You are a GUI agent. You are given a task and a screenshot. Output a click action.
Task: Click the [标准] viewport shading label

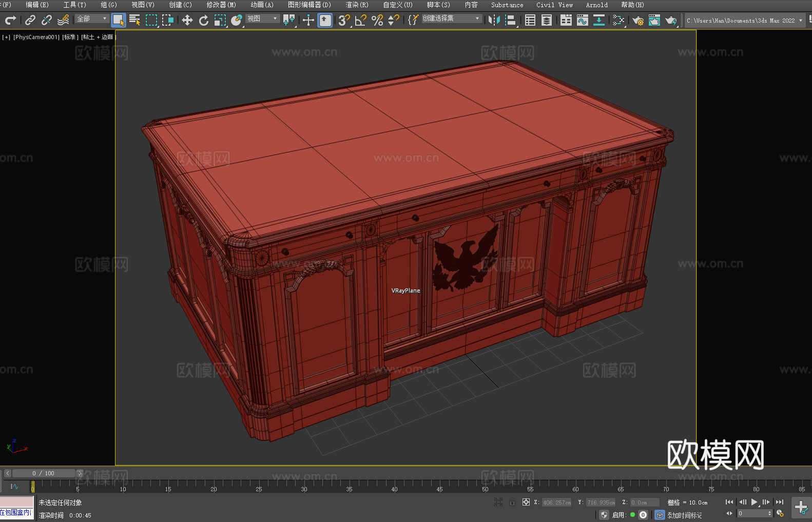pos(70,37)
